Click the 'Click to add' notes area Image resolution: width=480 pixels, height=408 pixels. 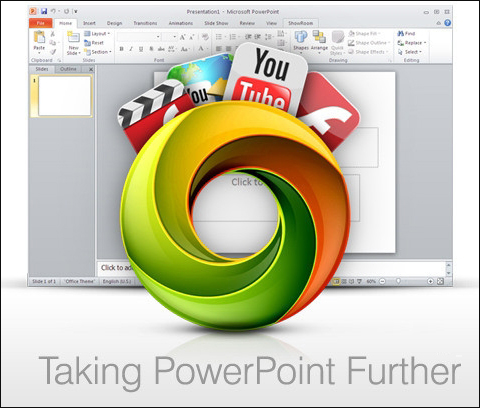click(117, 267)
